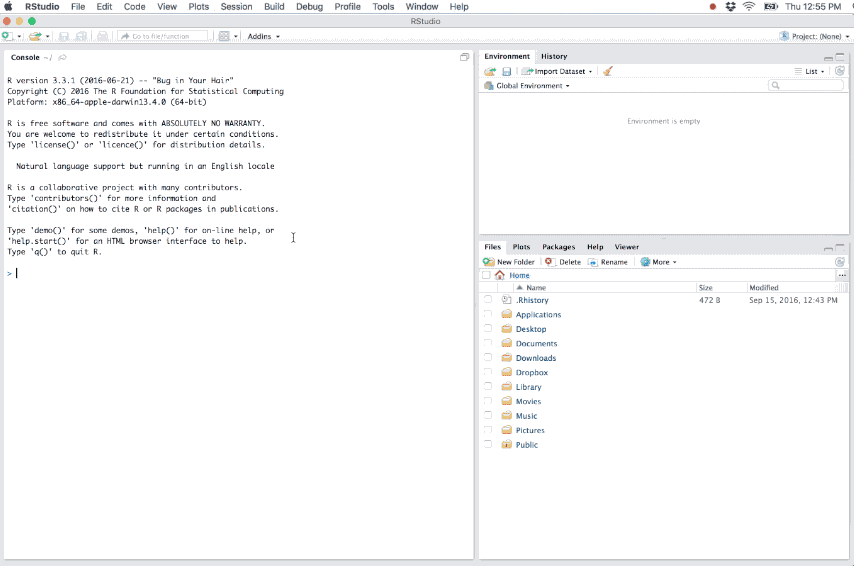Tick the select-all checkbox beside Home
The image size is (854, 566).
click(486, 275)
